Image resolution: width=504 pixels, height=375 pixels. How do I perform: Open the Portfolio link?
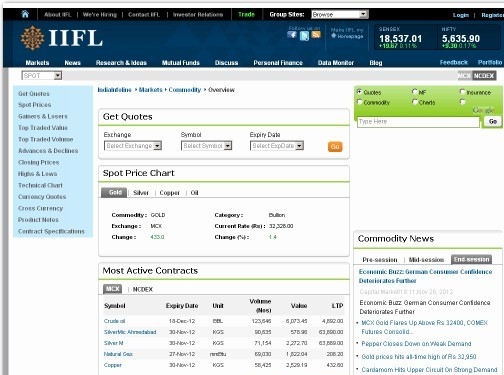coord(490,62)
